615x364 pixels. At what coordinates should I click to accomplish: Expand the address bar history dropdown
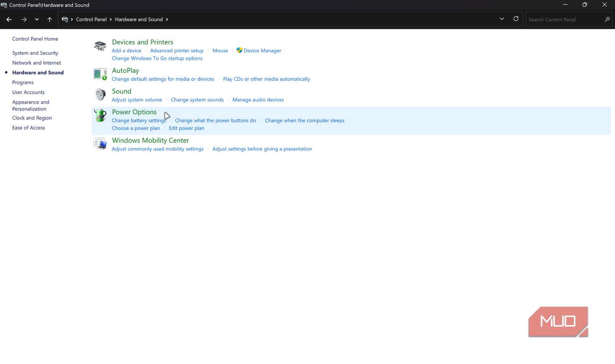502,19
